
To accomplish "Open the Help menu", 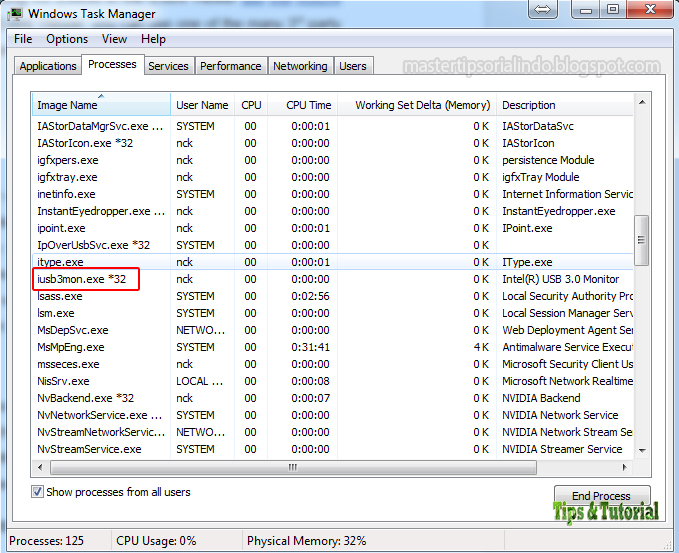I will (153, 39).
